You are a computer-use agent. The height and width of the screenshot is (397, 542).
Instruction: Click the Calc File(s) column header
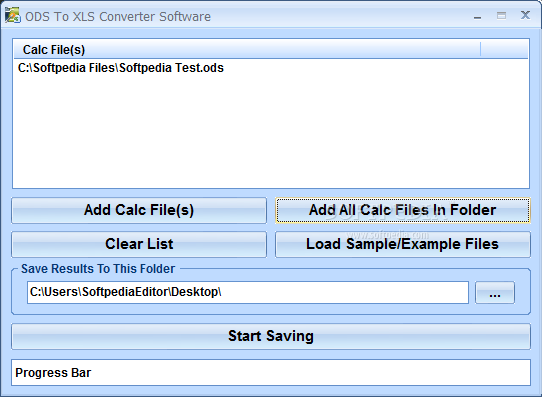click(x=247, y=49)
